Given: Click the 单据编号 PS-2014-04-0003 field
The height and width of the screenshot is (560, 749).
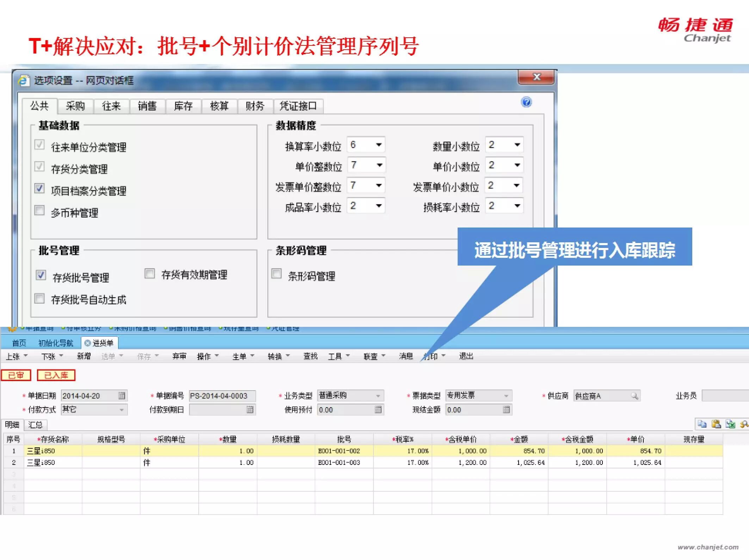Looking at the screenshot, I should point(222,396).
